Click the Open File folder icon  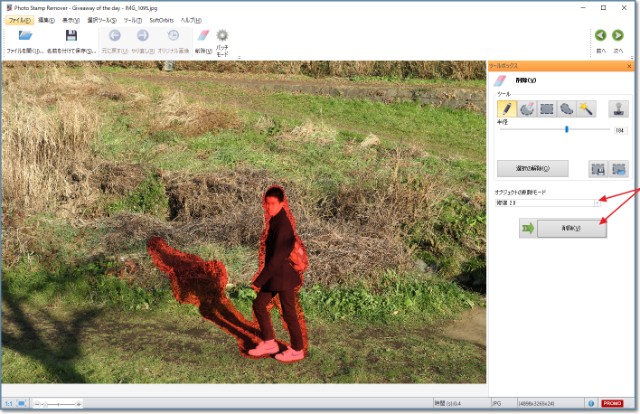pyautogui.click(x=25, y=36)
